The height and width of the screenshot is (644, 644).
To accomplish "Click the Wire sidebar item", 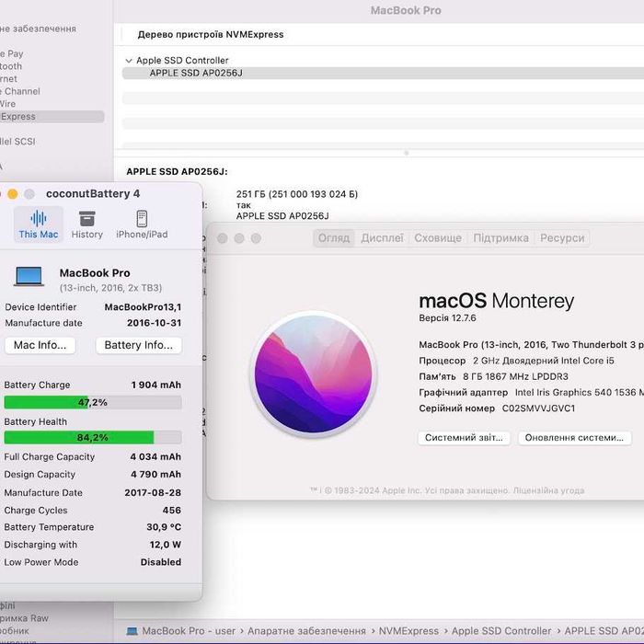I will pyautogui.click(x=7, y=104).
